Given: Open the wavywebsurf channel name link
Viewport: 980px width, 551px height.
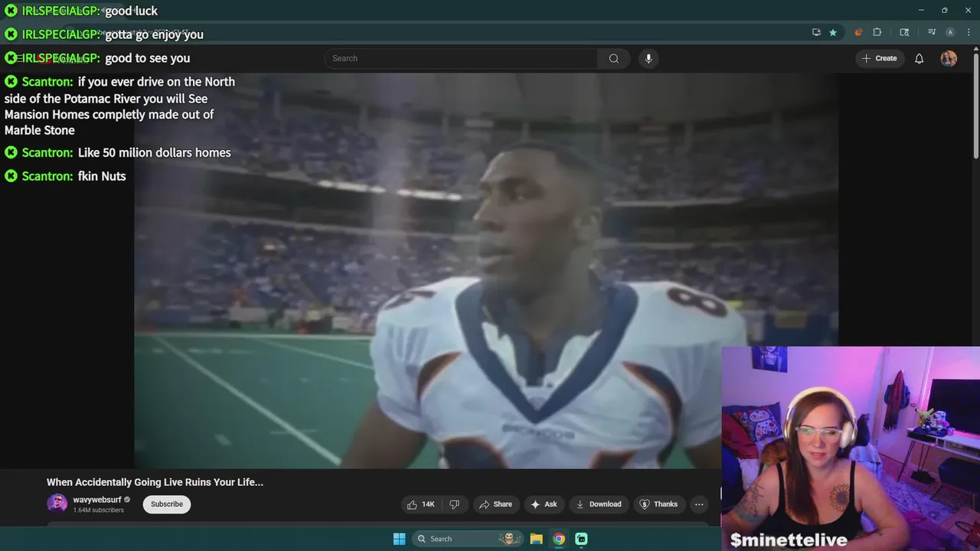Looking at the screenshot, I should 97,500.
